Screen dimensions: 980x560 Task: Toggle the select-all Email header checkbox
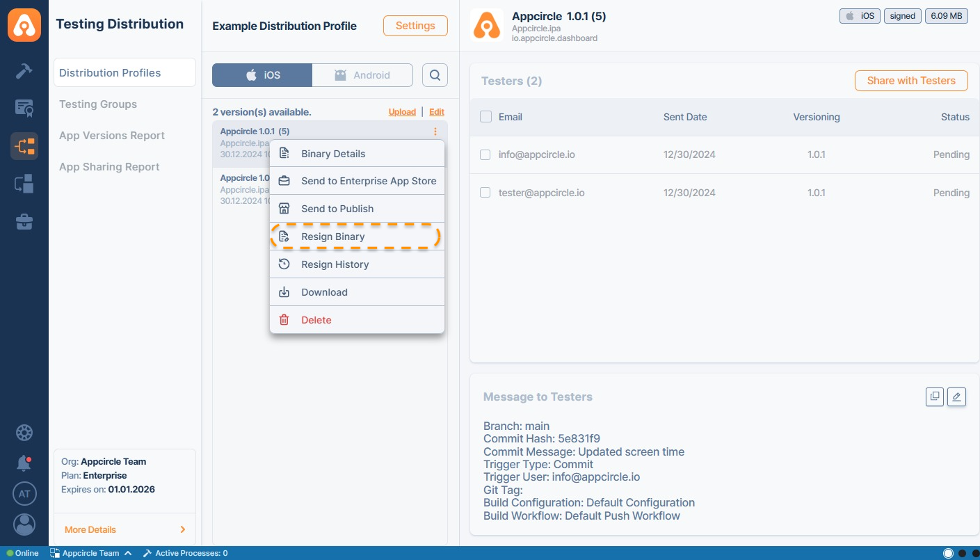[485, 117]
